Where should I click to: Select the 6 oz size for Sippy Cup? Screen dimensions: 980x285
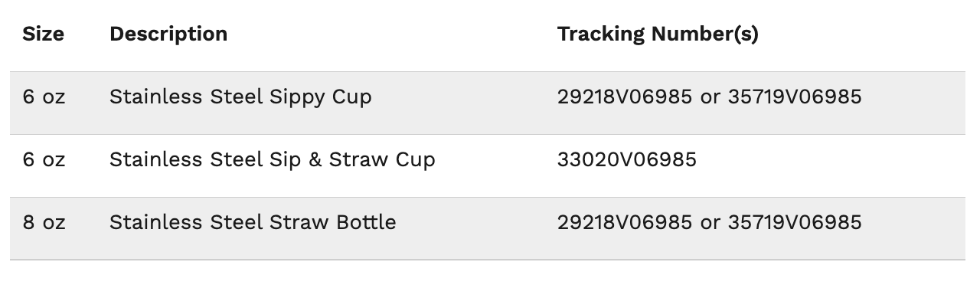(44, 97)
